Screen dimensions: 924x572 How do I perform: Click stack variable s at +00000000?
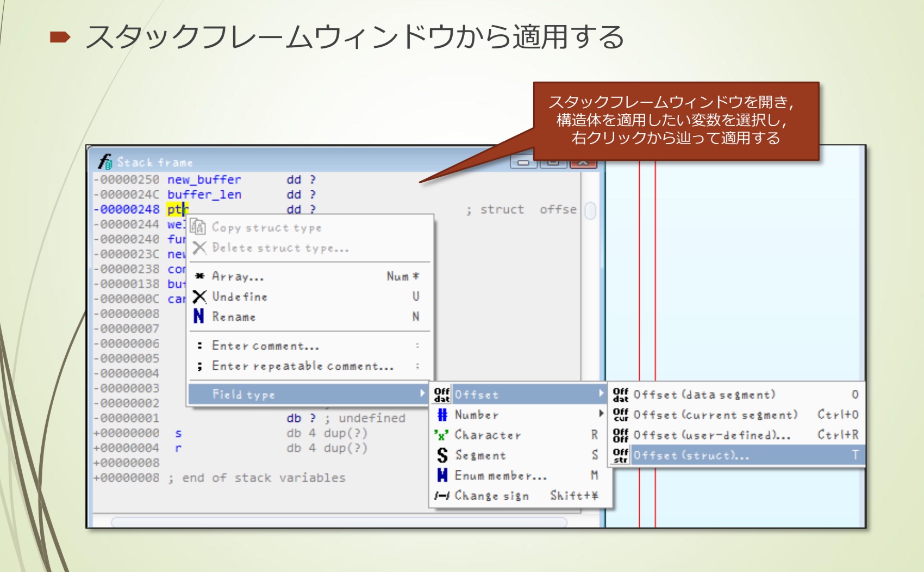pyautogui.click(x=178, y=433)
